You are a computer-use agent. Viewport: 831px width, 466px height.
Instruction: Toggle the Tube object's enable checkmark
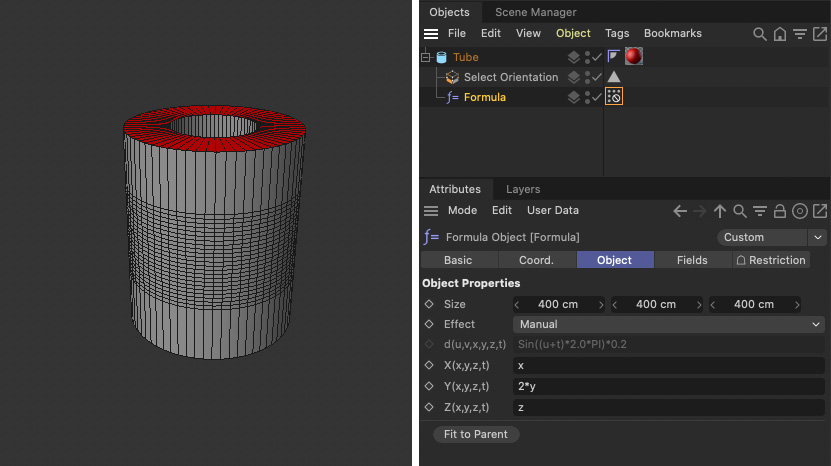coord(597,57)
